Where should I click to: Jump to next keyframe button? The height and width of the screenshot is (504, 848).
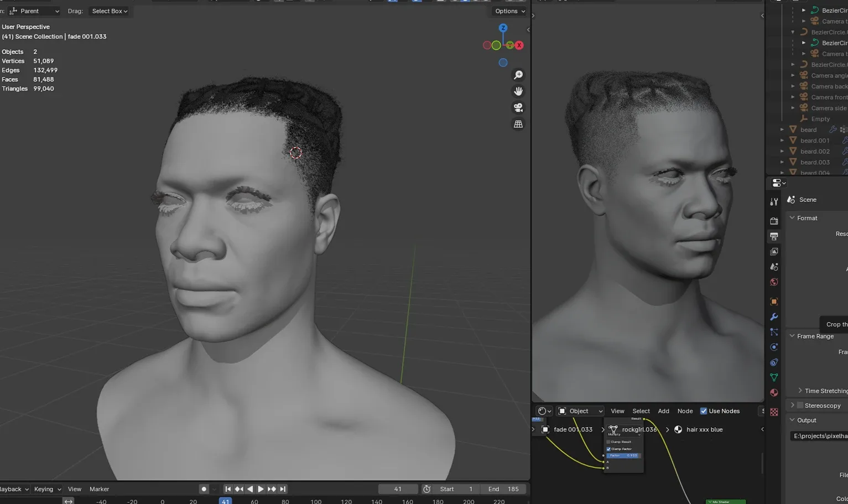click(272, 489)
